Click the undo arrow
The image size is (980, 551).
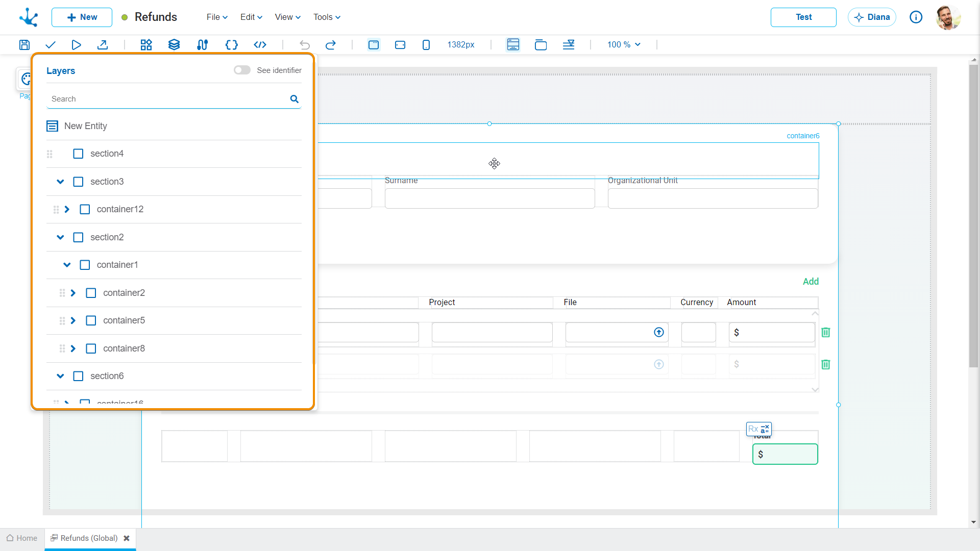tap(305, 45)
